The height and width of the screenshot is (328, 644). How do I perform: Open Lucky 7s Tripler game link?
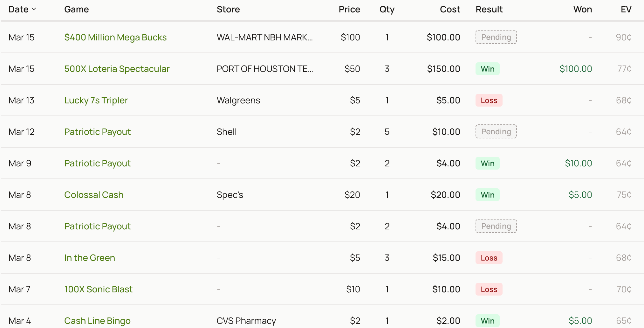tap(96, 101)
